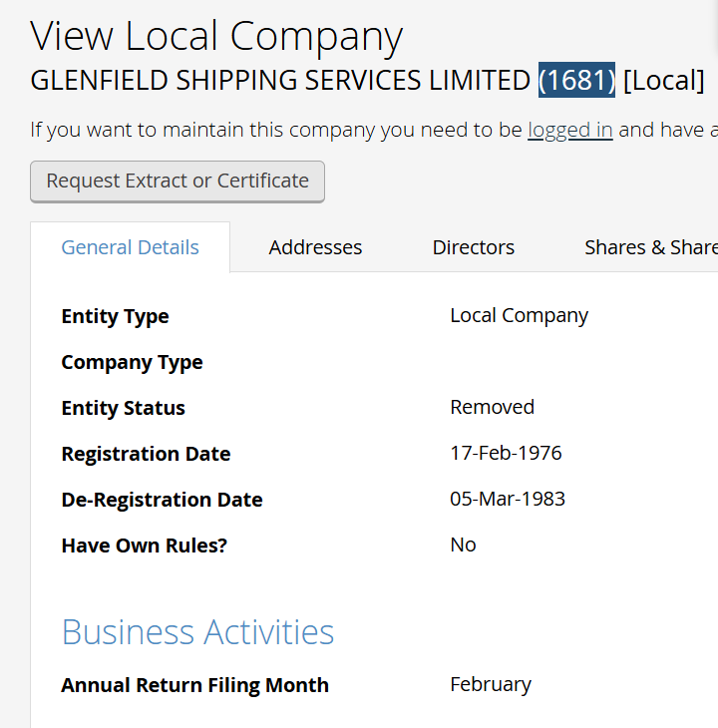Click the Business Activities section heading
718x728 pixels.
(197, 632)
